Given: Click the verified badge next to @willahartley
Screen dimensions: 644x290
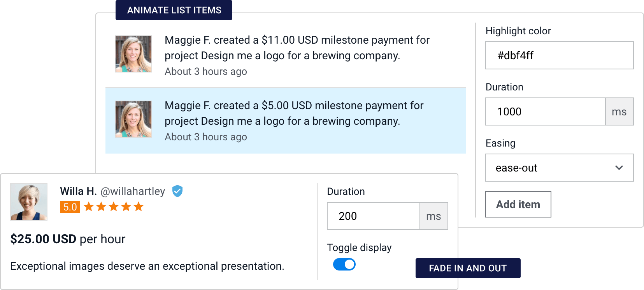Looking at the screenshot, I should coord(177,191).
